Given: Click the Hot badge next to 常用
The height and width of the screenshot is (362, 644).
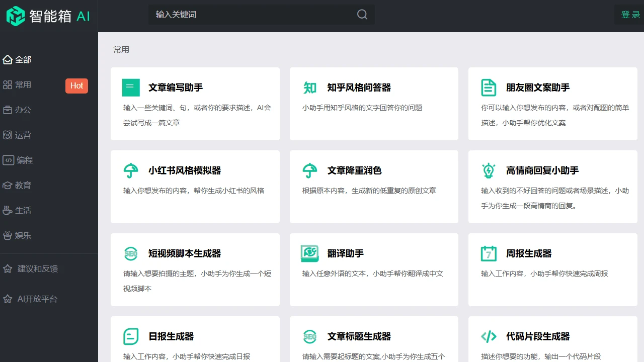Looking at the screenshot, I should tap(76, 85).
